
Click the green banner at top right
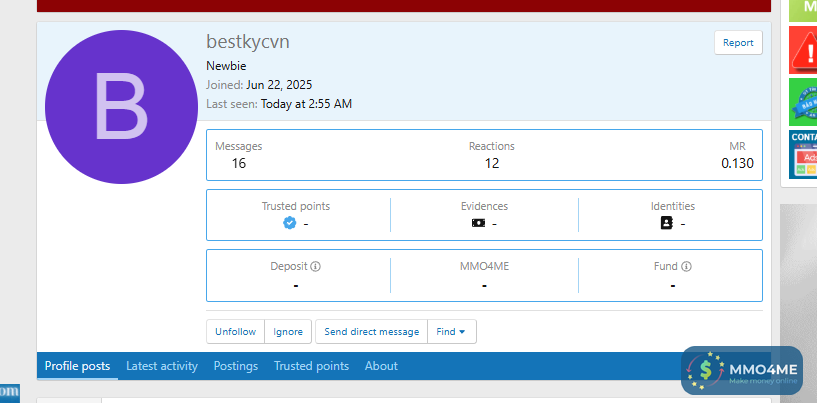pyautogui.click(x=803, y=10)
